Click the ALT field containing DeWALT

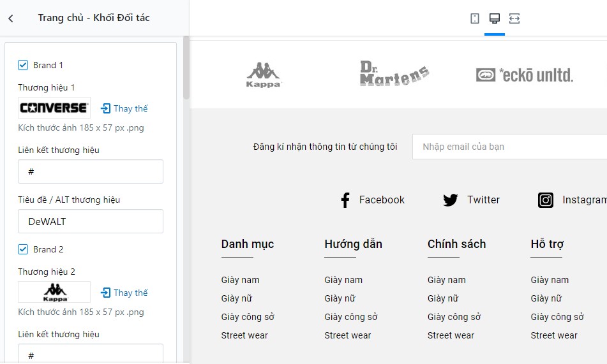(91, 221)
